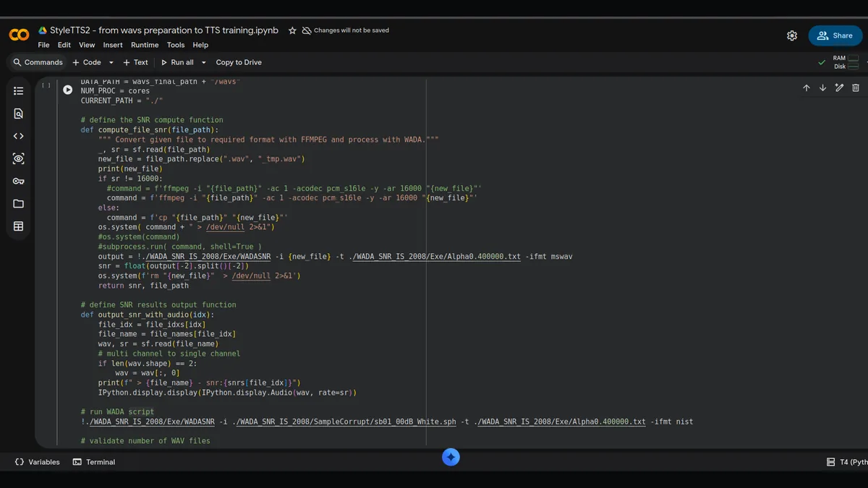Click 'print(new_file)' code line

130,168
